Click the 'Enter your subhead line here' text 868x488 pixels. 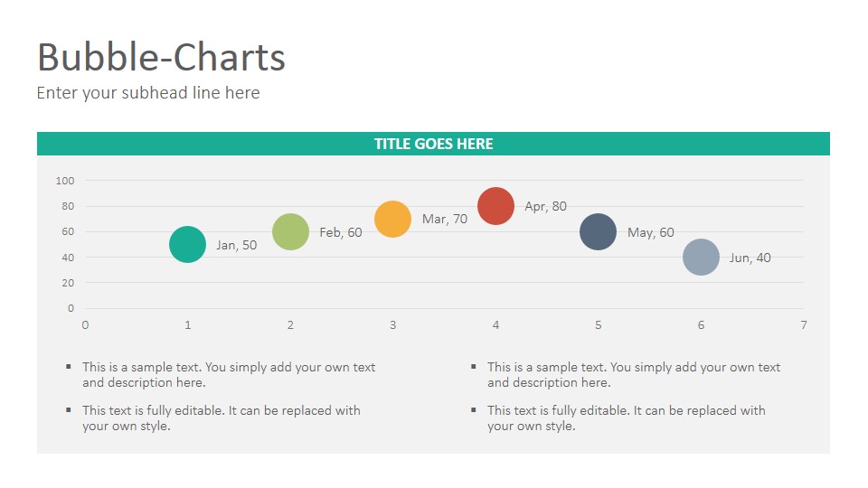tap(148, 93)
